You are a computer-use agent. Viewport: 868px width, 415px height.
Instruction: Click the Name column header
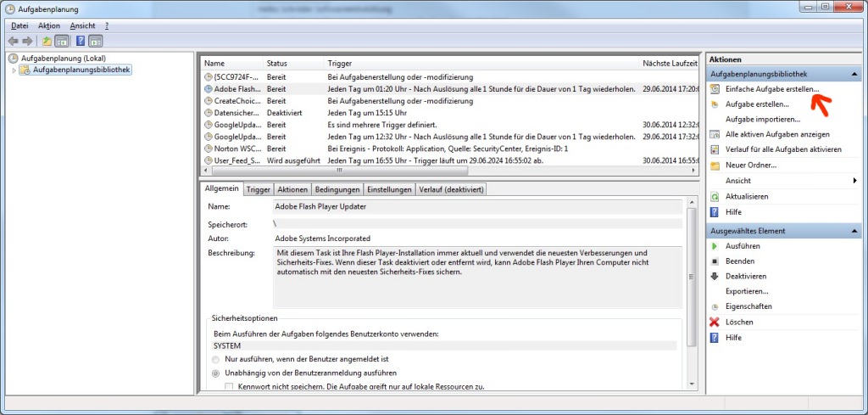(232, 64)
